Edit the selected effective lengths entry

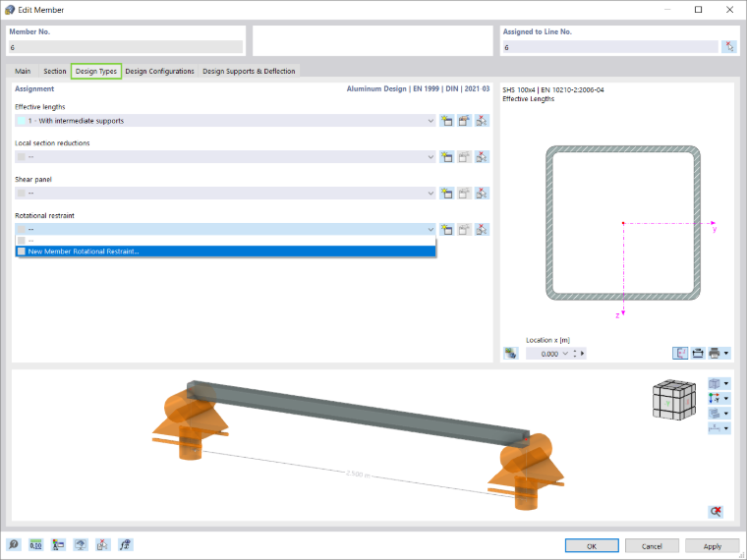[464, 121]
